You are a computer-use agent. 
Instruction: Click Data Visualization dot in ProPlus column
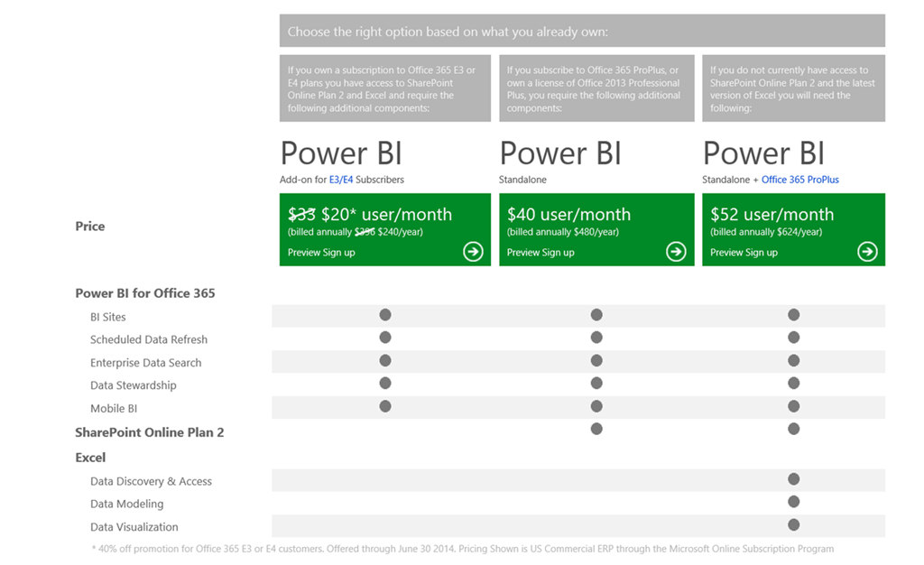point(794,524)
